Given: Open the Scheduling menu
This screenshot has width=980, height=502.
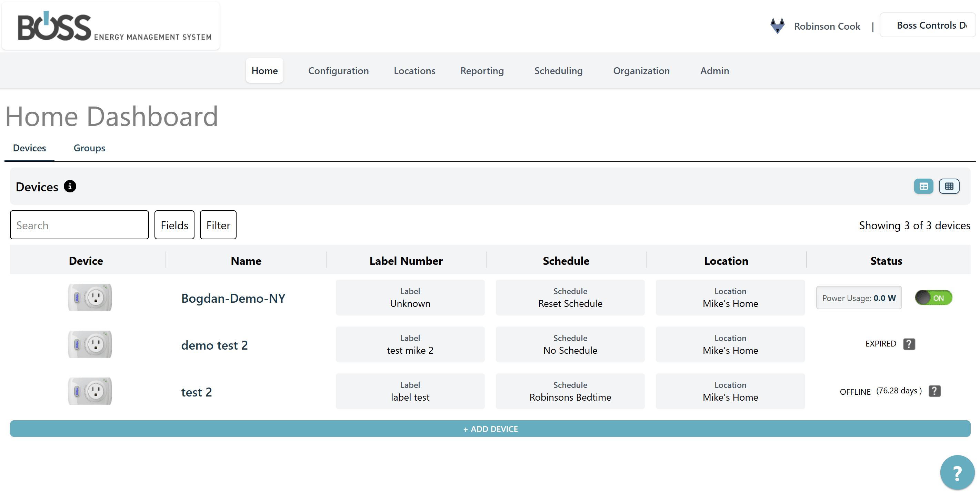Looking at the screenshot, I should pyautogui.click(x=558, y=71).
